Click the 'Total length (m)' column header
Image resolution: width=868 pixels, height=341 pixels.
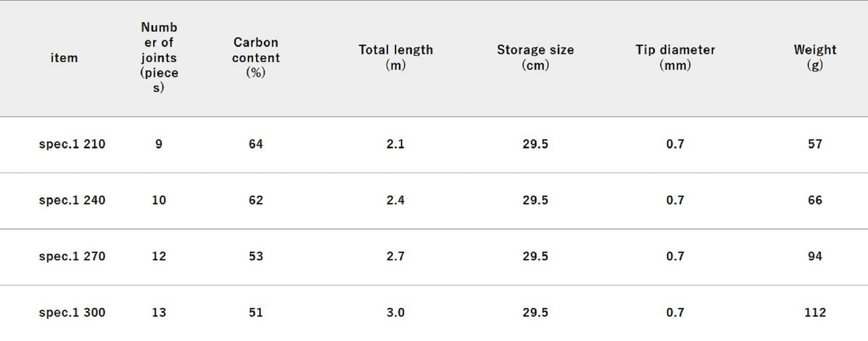[x=395, y=57]
